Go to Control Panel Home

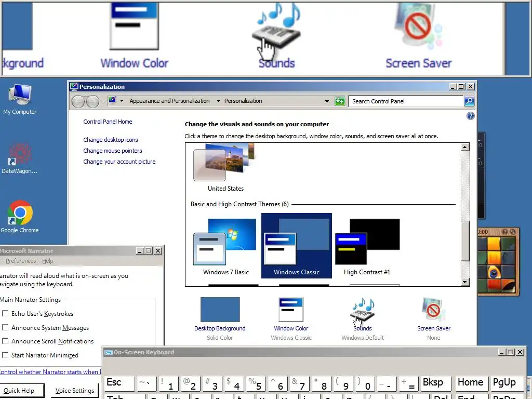[108, 122]
